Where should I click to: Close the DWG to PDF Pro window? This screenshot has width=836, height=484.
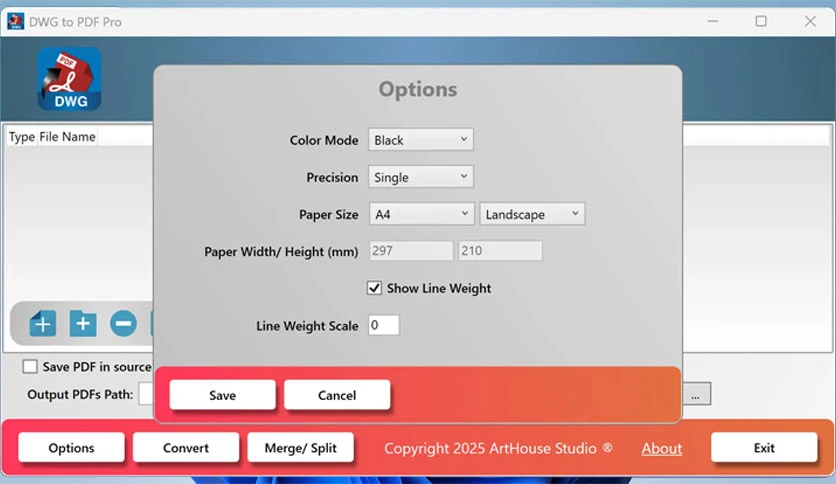coord(810,21)
